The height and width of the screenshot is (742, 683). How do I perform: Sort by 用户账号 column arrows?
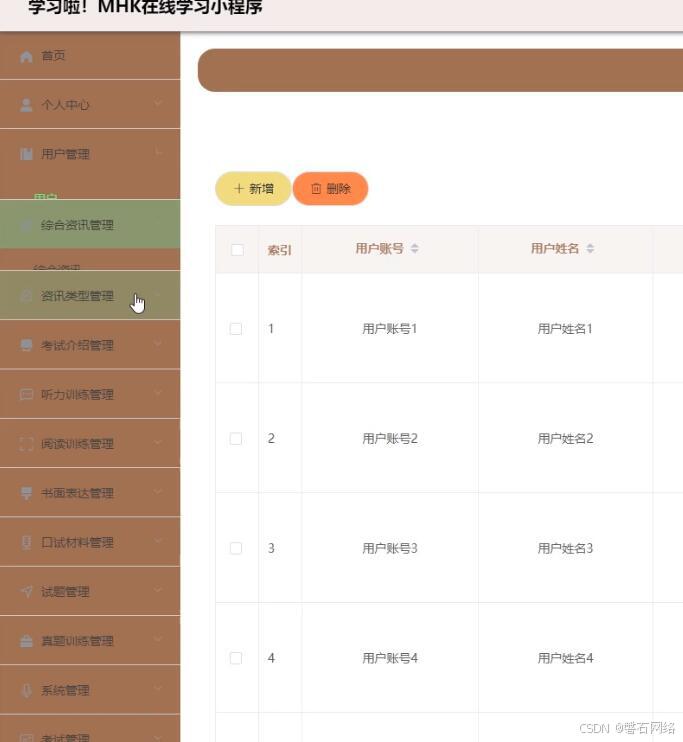pyautogui.click(x=415, y=248)
